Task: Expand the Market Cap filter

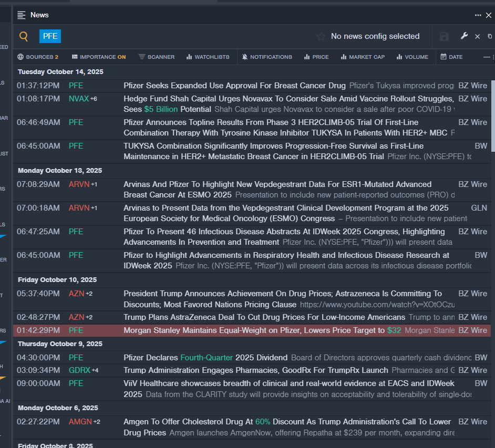Action: point(363,57)
